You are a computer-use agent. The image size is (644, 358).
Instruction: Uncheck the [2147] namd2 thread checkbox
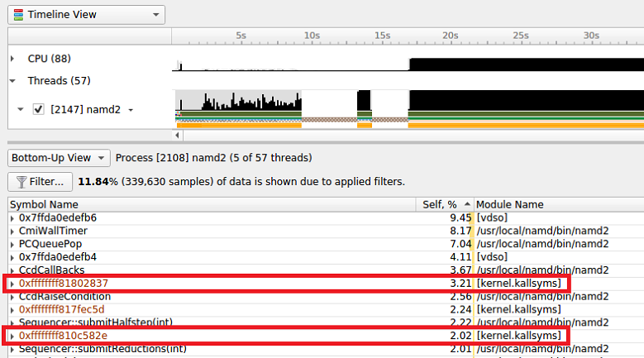[x=38, y=110]
